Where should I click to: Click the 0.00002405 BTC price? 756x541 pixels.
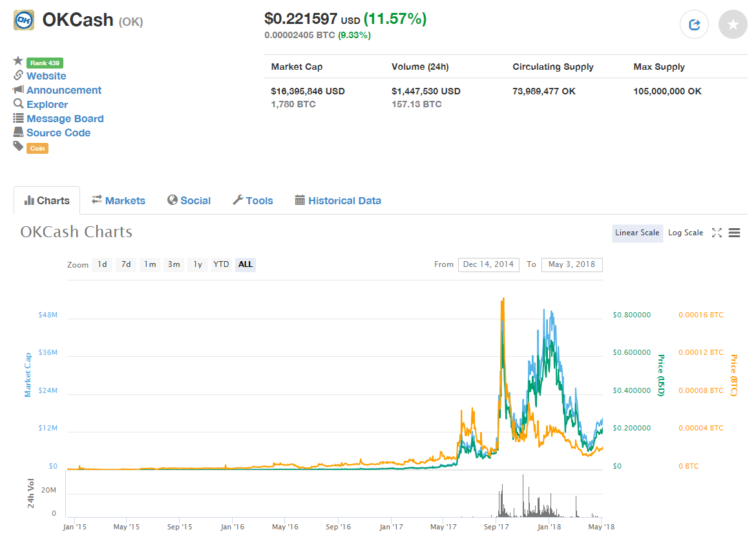click(299, 35)
